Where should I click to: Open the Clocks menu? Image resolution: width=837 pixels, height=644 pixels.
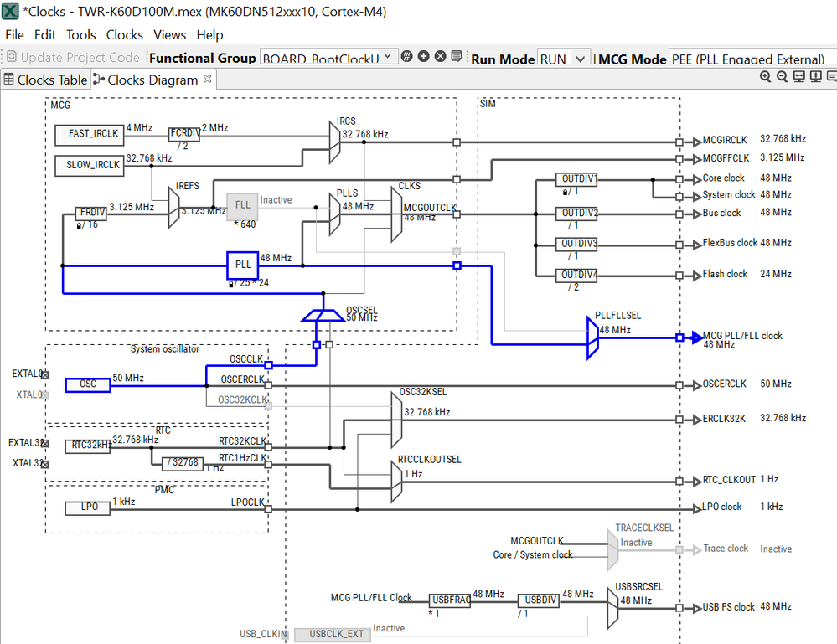click(x=124, y=35)
